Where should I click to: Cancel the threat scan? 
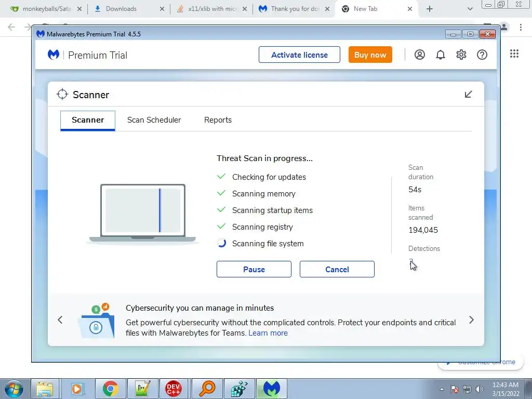pos(337,270)
